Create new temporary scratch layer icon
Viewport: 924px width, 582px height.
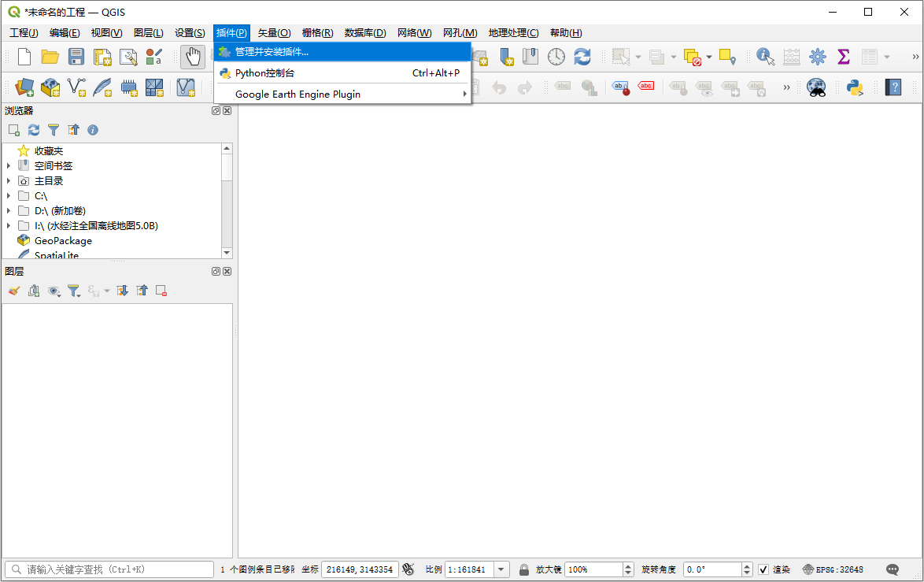click(x=128, y=87)
